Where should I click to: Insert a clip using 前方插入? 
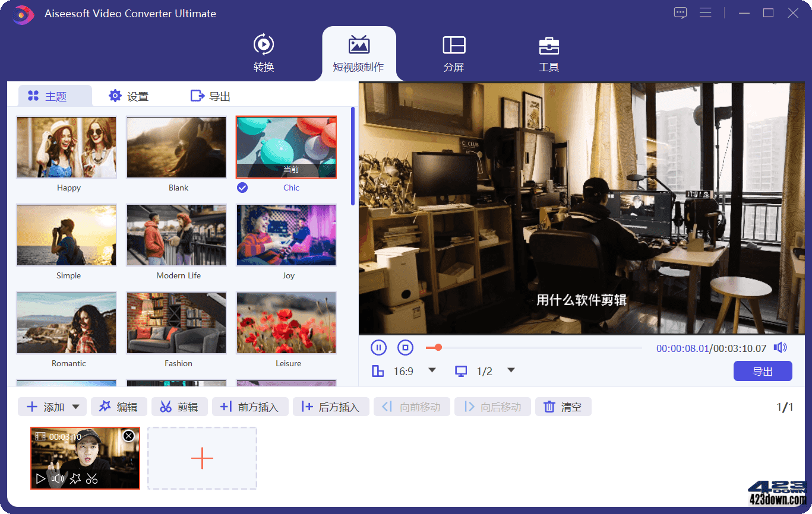coord(250,407)
